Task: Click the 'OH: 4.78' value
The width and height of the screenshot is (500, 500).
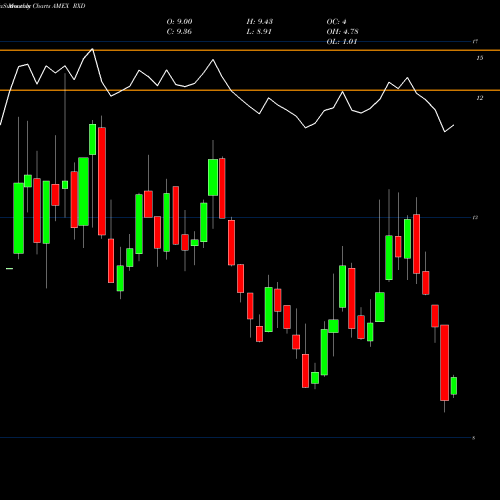Action: click(x=342, y=32)
